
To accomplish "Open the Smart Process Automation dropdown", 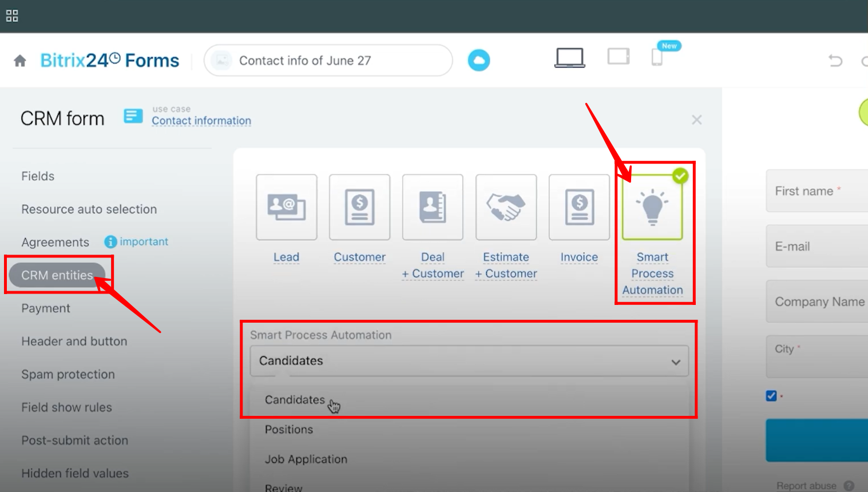I will tap(469, 361).
